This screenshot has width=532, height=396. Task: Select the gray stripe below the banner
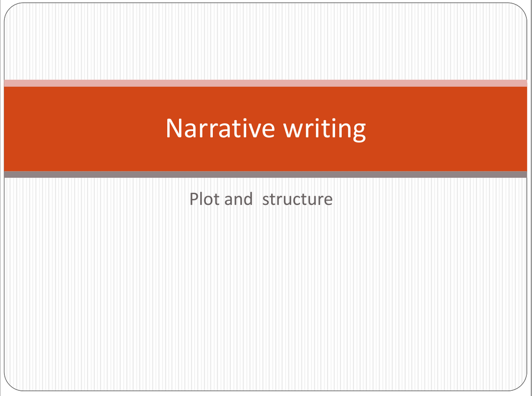click(x=265, y=175)
